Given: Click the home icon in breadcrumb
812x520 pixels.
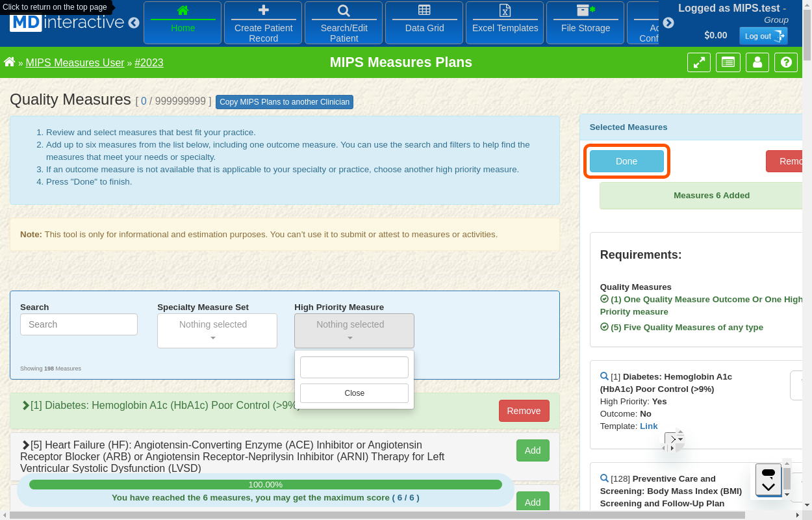Looking at the screenshot, I should pyautogui.click(x=9, y=62).
